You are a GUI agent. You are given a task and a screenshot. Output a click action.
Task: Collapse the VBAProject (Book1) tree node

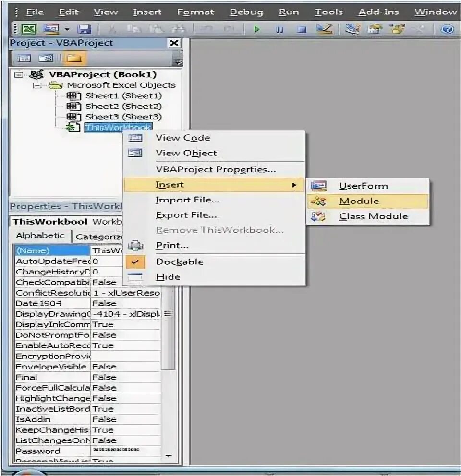point(19,75)
